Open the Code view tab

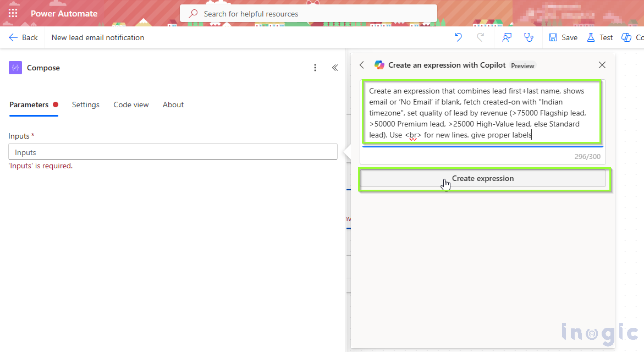(x=131, y=105)
